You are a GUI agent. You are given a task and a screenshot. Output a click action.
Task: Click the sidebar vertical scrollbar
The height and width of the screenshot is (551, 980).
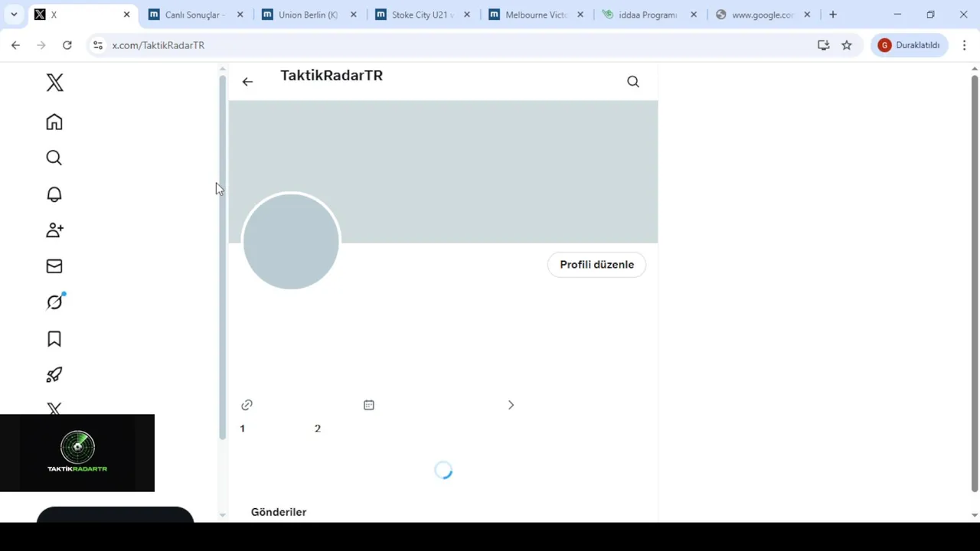click(x=223, y=258)
